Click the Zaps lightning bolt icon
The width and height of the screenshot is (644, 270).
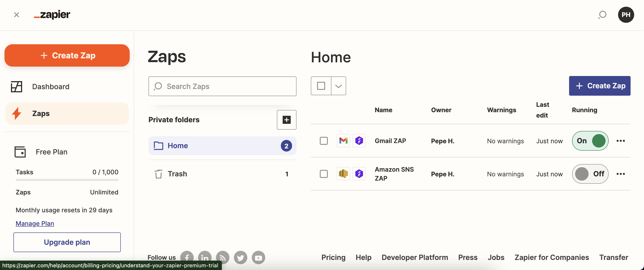tap(17, 114)
